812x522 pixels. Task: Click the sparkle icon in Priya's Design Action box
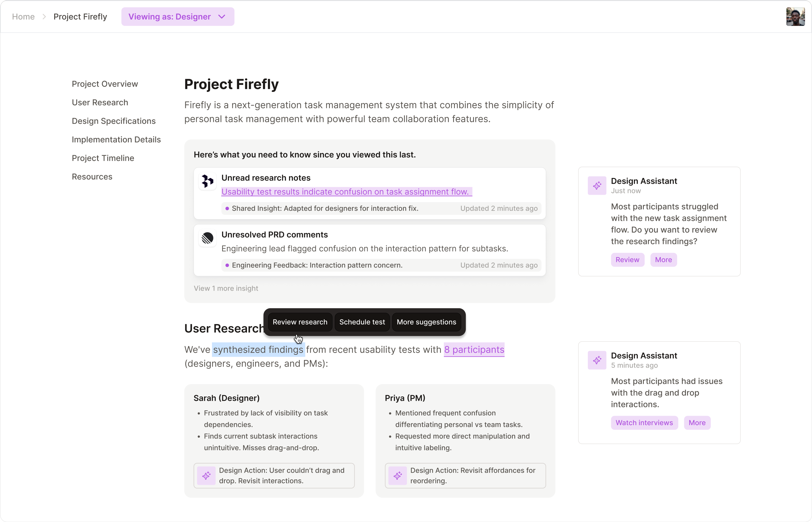(397, 476)
